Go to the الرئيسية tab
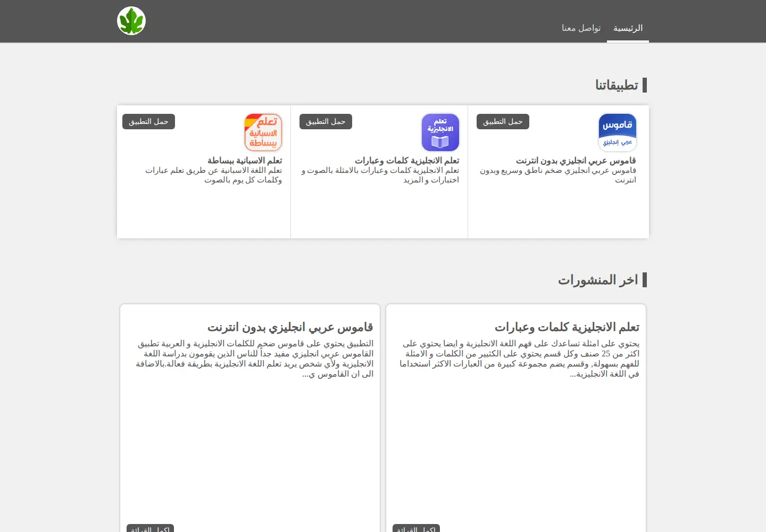Image resolution: width=766 pixels, height=532 pixels. (628, 28)
